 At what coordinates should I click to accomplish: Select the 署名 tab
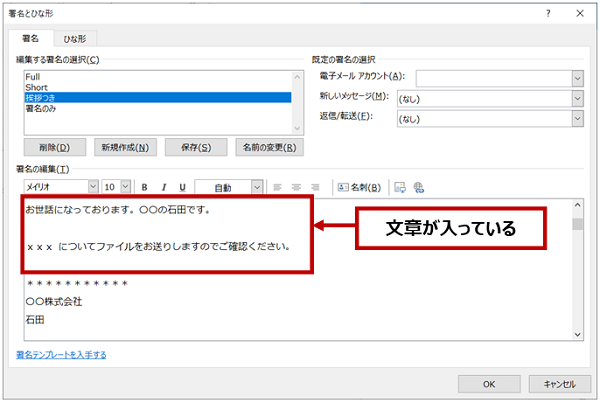(x=30, y=38)
